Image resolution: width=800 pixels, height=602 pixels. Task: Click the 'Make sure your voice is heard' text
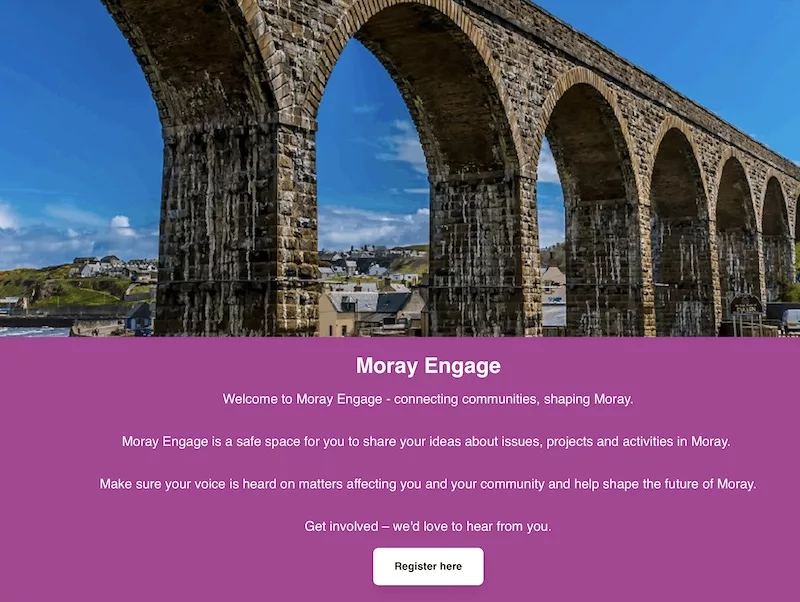pos(428,484)
